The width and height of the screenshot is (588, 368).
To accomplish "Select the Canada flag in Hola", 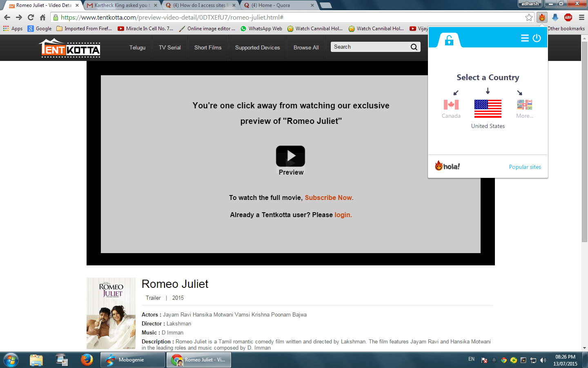I will click(451, 105).
